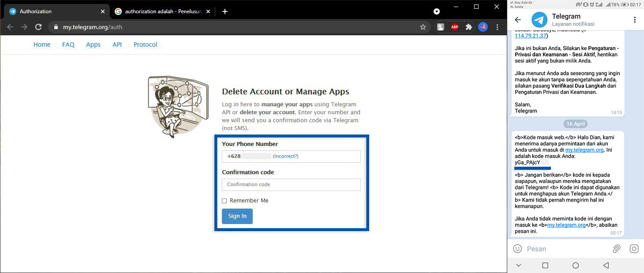Enable the Remember Me checkbox
644x273 pixels.
(x=224, y=201)
